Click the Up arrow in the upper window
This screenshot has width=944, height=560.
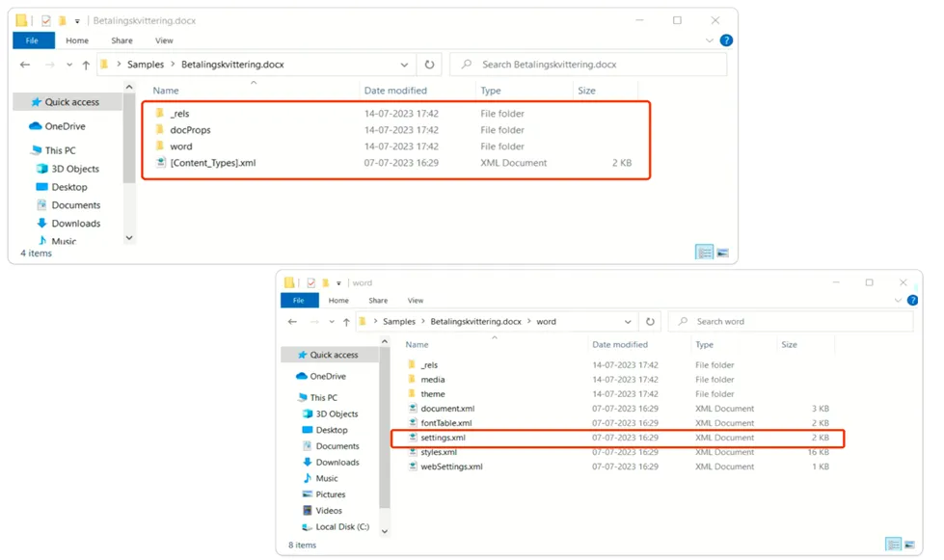86,65
